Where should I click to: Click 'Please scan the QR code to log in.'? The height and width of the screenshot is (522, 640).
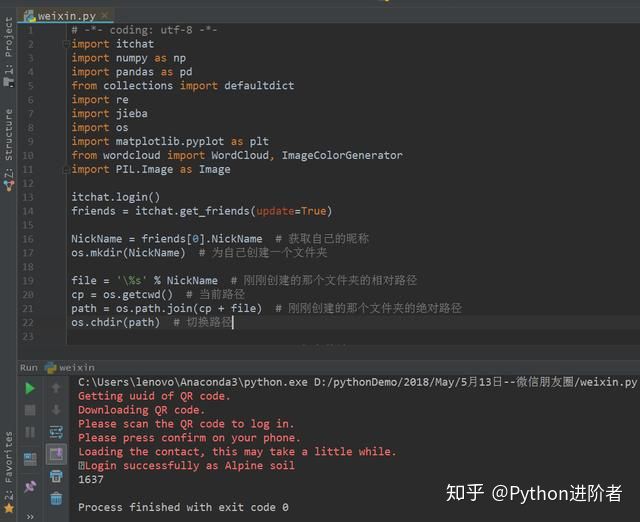click(x=186, y=424)
